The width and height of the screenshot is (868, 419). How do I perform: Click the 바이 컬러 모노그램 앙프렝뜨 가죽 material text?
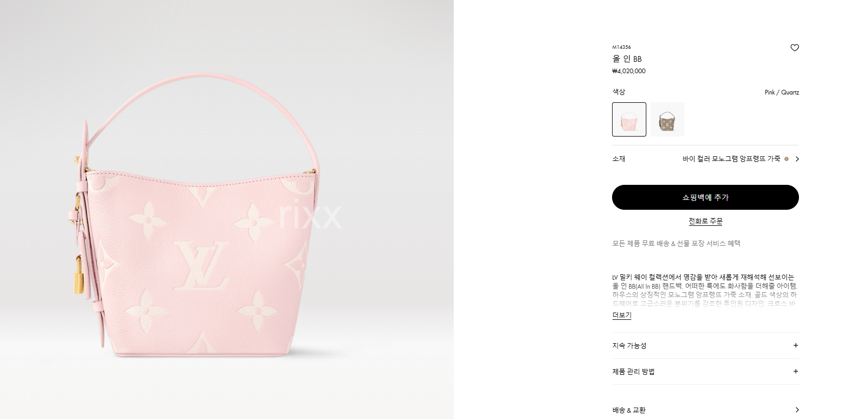pyautogui.click(x=731, y=159)
